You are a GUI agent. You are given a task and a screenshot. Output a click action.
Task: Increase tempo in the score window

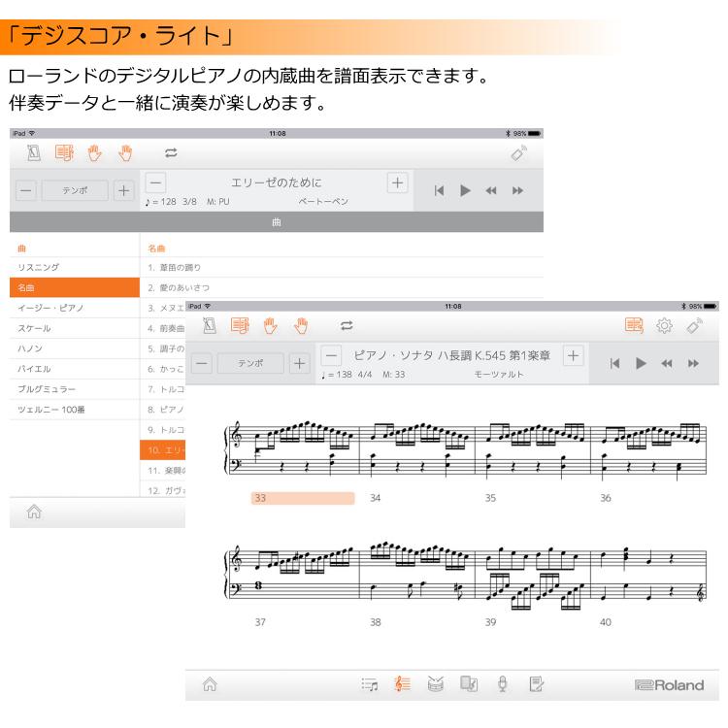point(300,363)
